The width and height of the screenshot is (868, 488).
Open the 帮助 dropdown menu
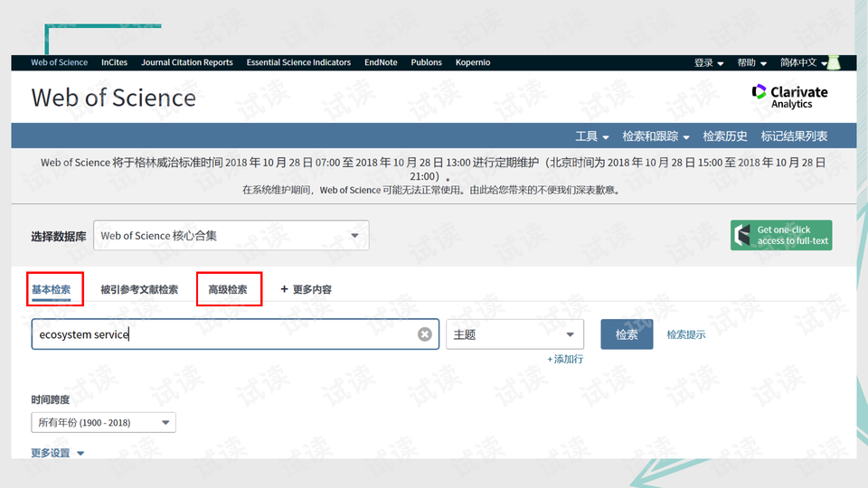click(x=751, y=62)
